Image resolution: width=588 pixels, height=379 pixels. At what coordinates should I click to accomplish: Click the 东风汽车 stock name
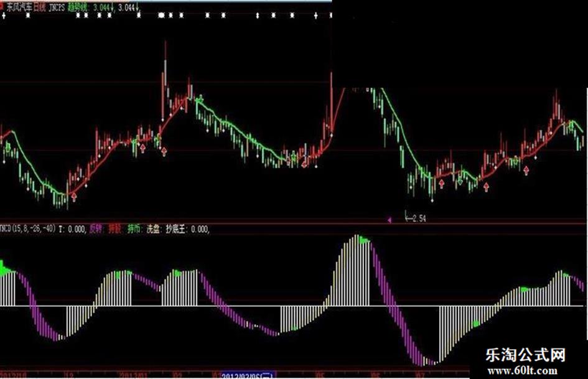[19, 5]
